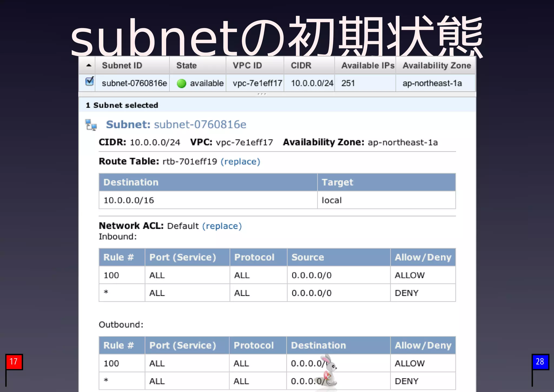Click the CIDR column header
Viewport: 554px width, 392px height.
click(301, 65)
